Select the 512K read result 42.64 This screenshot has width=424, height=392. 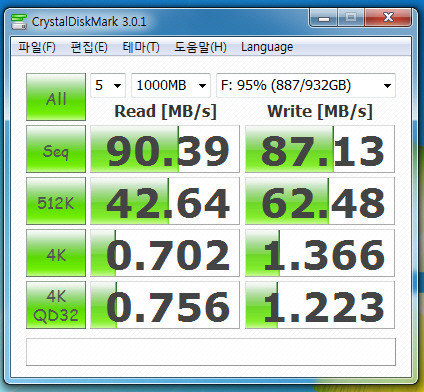click(x=165, y=201)
